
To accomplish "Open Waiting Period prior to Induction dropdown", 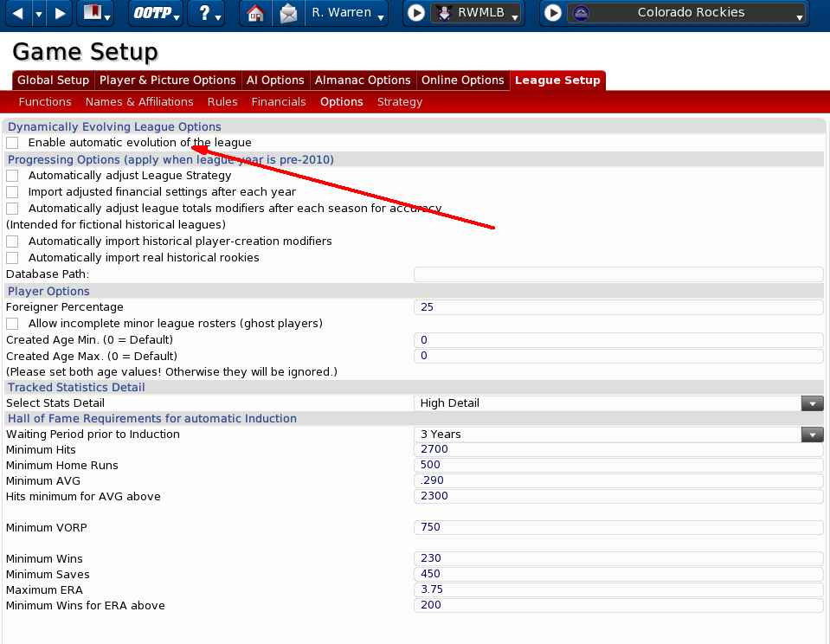I will coord(811,435).
